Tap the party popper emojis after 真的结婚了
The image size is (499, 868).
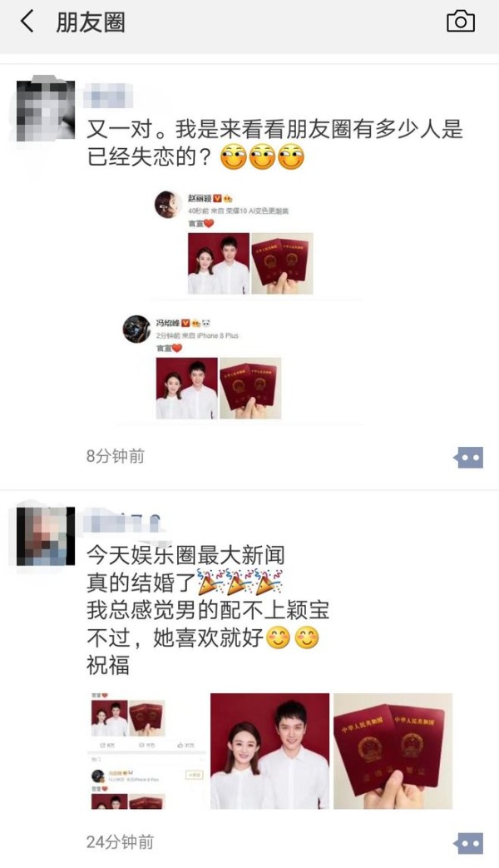click(x=240, y=581)
